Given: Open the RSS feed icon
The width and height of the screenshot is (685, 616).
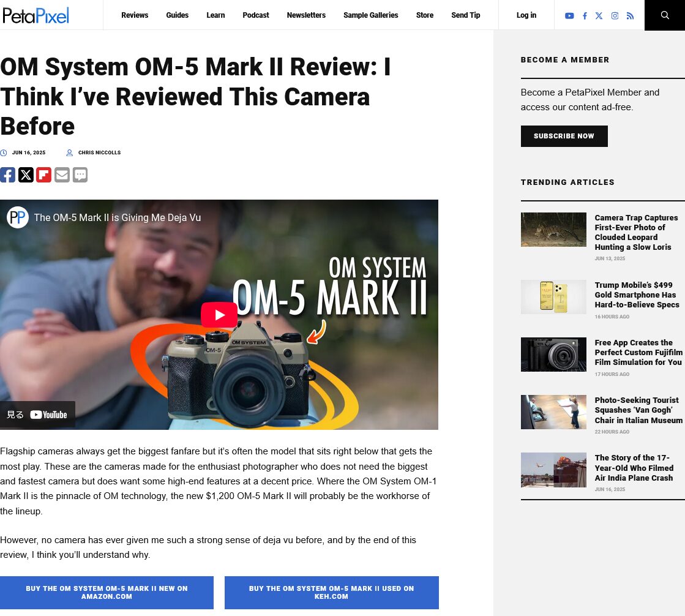Looking at the screenshot, I should (x=630, y=16).
